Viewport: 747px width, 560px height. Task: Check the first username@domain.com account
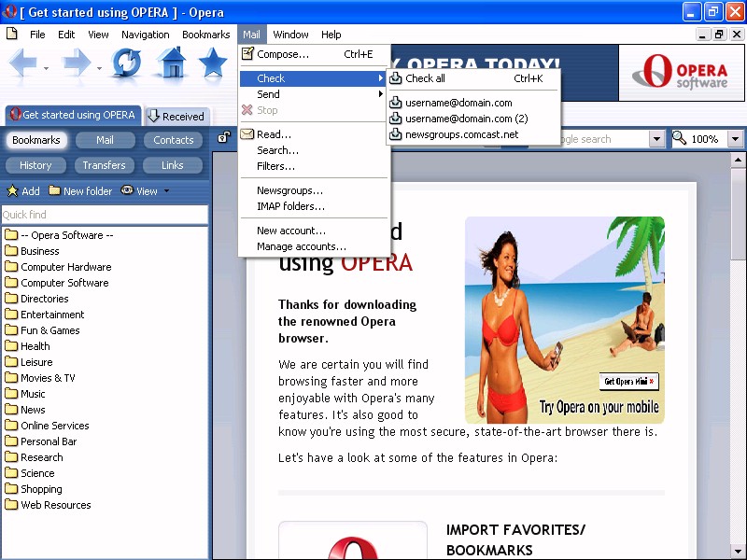473,103
